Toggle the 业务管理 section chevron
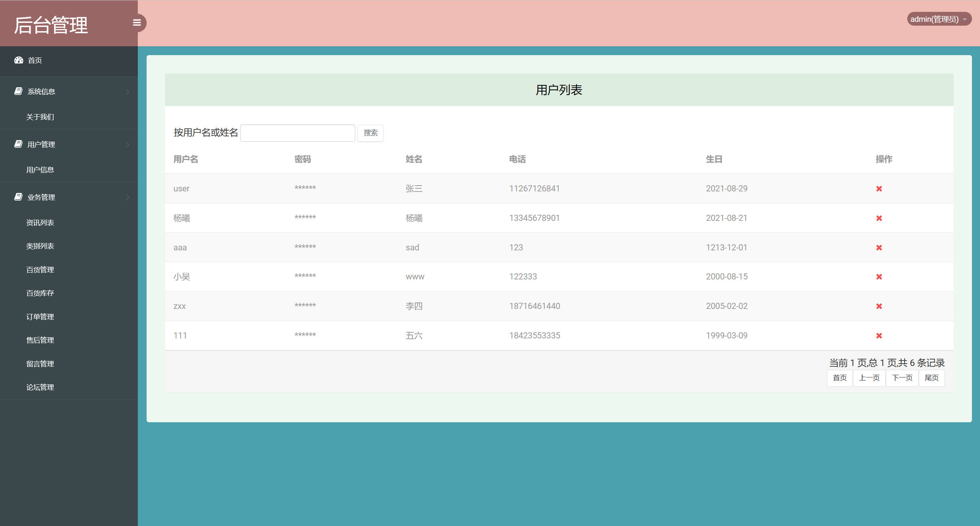Image resolution: width=980 pixels, height=526 pixels. 127,197
